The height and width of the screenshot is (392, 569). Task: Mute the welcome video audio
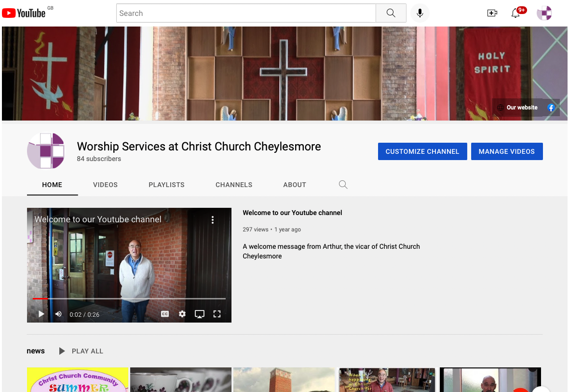pos(58,313)
